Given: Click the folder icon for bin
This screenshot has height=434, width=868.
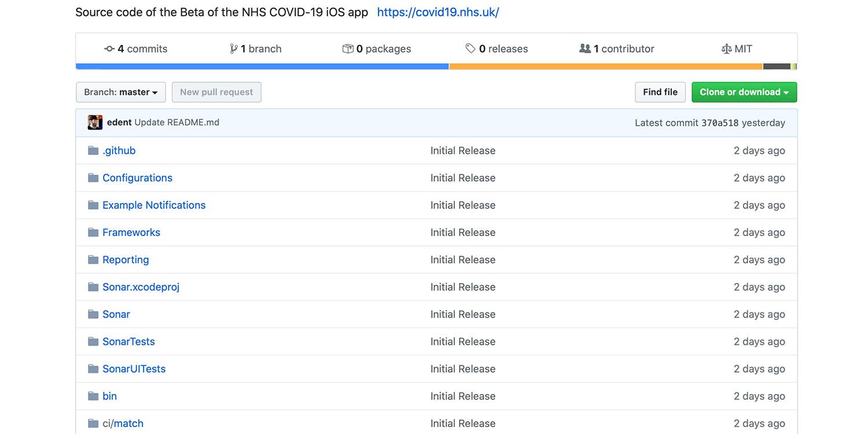Looking at the screenshot, I should coord(93,396).
